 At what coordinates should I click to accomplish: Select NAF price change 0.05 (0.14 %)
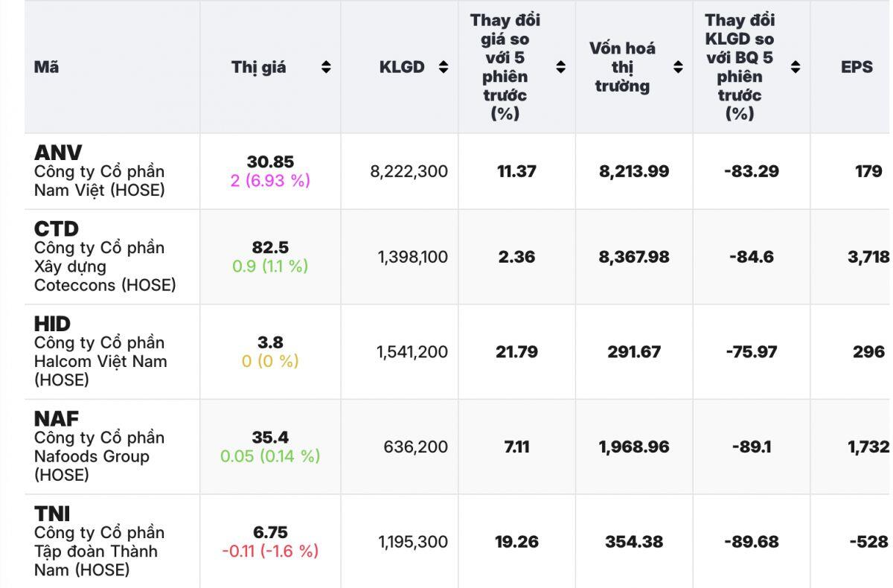(270, 456)
